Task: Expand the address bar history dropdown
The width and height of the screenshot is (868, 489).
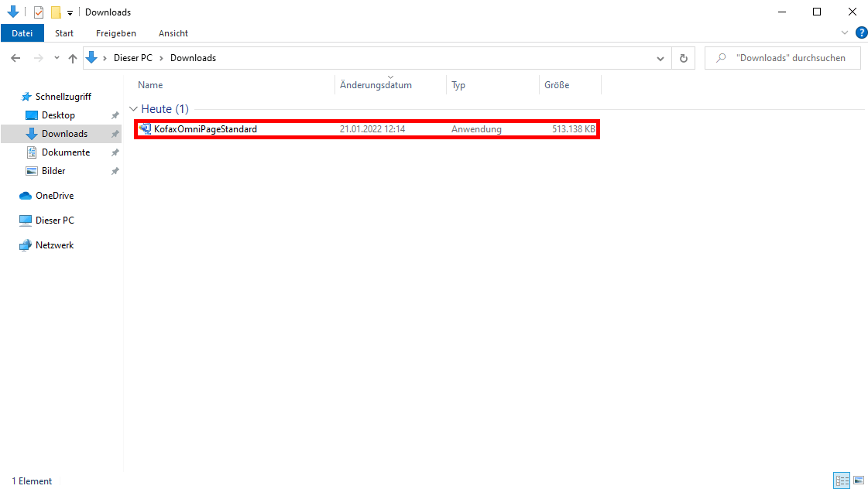Action: 660,58
